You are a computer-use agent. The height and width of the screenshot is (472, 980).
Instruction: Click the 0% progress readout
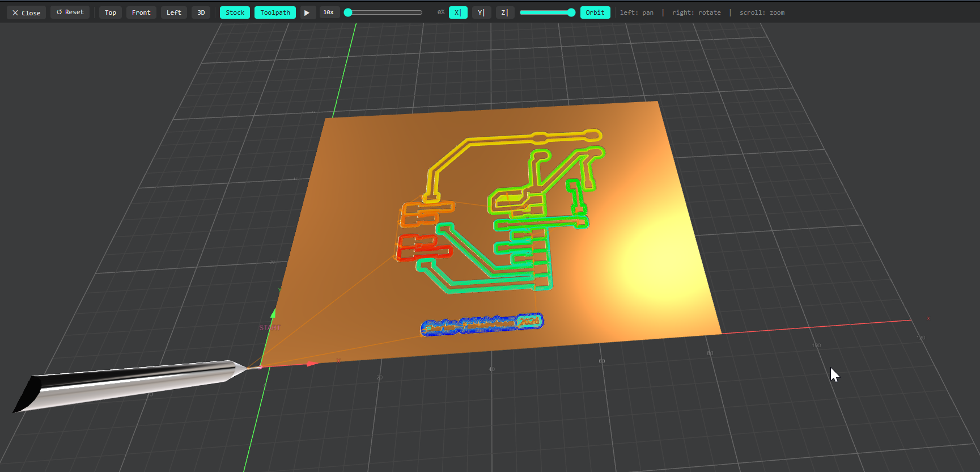441,12
